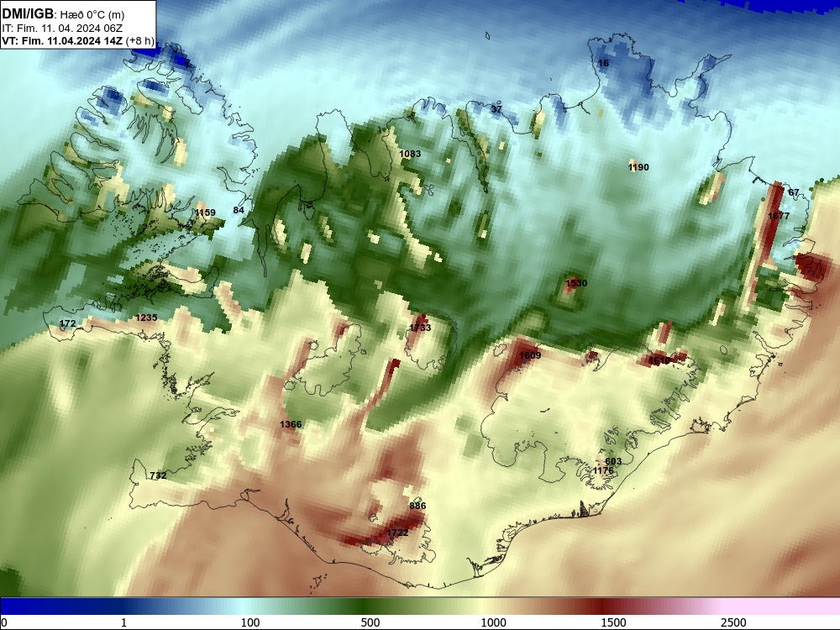Click the map value 16
The image size is (840, 630).
(603, 63)
